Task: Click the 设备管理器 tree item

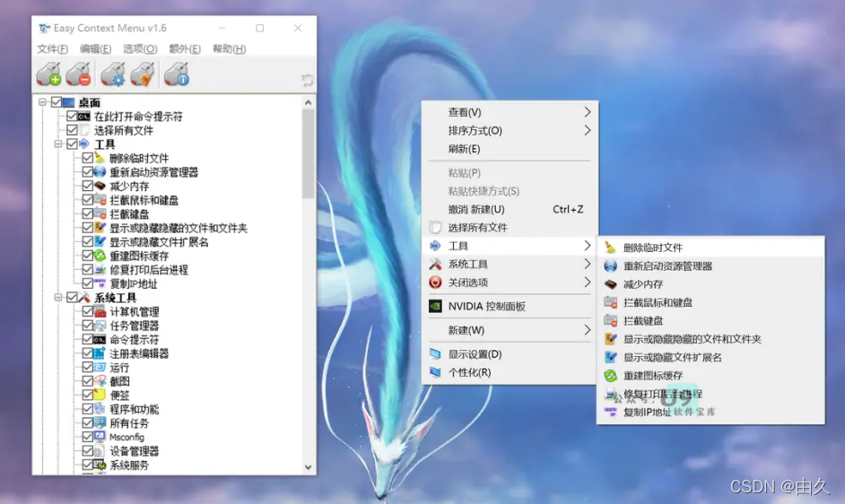Action: [135, 451]
